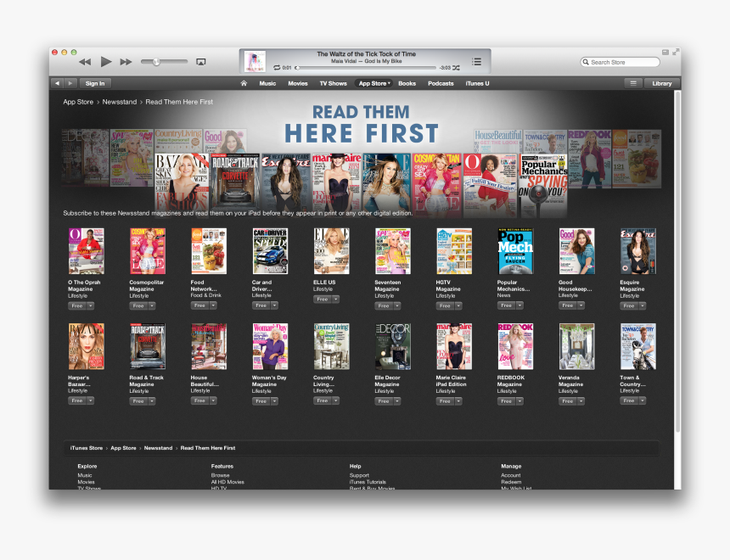Open dropdown arrow beside Cosmopolitan Free button
730x560 pixels.
point(152,305)
